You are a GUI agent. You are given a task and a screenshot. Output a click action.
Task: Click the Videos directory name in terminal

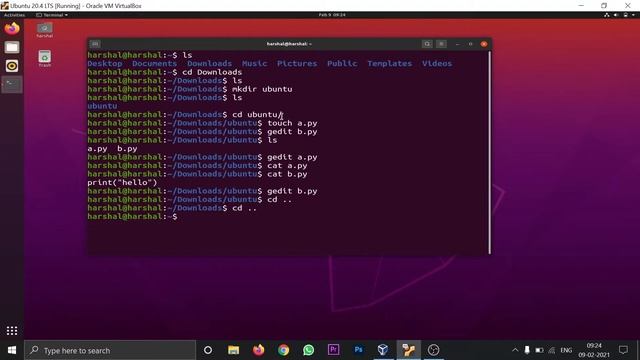pos(437,64)
